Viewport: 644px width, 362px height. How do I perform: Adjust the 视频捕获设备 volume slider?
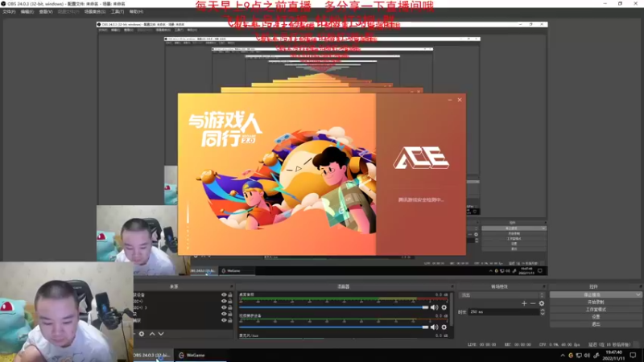333,327
